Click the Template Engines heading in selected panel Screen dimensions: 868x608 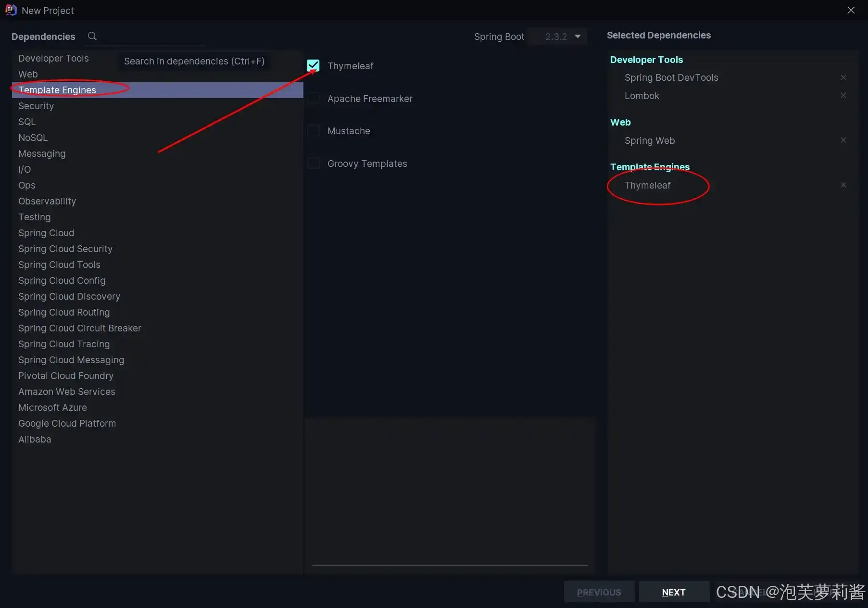point(650,167)
